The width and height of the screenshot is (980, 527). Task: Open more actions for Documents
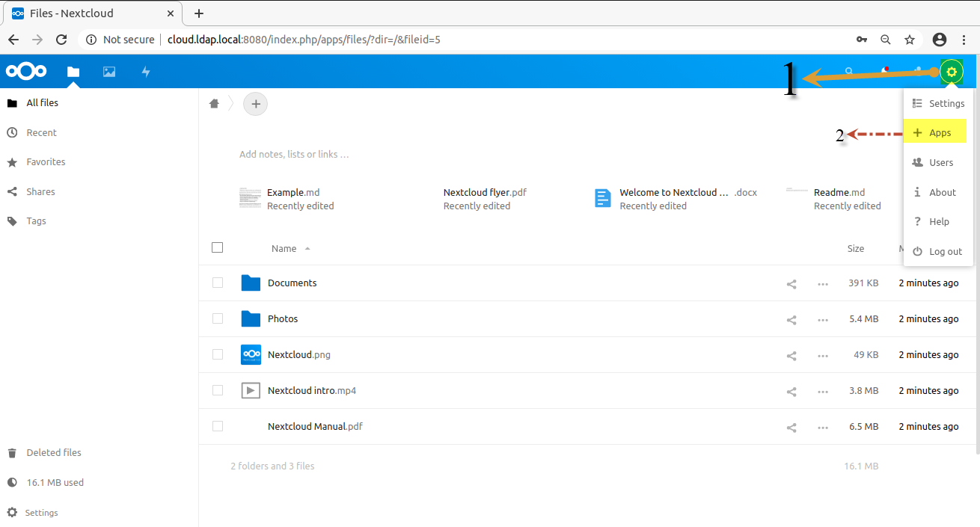tap(823, 283)
